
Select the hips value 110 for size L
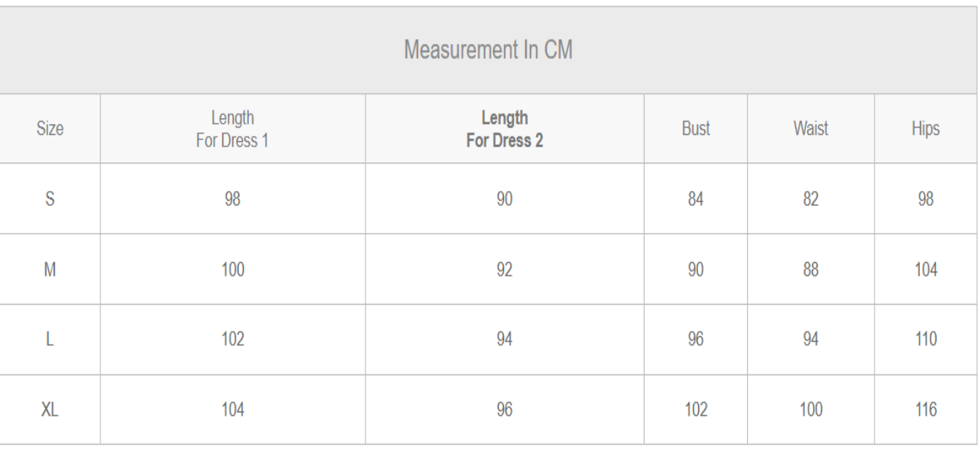point(927,340)
